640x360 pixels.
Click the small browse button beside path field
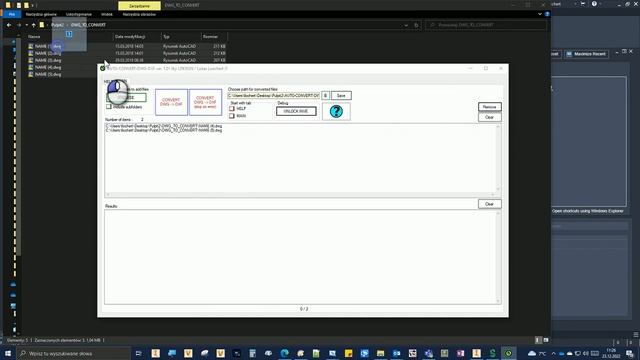coord(325,96)
